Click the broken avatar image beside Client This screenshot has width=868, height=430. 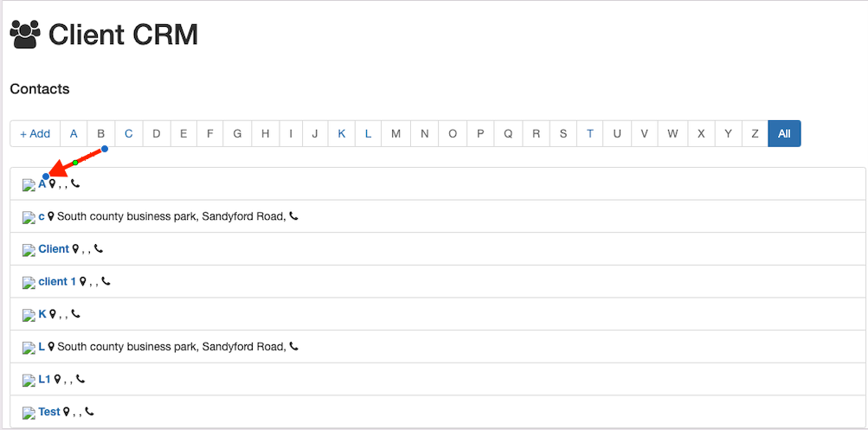29,250
